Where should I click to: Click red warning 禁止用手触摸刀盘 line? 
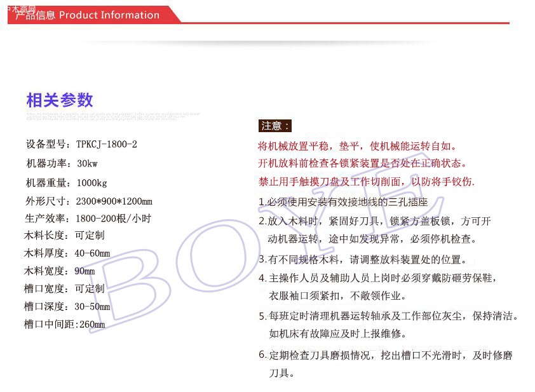[367, 182]
